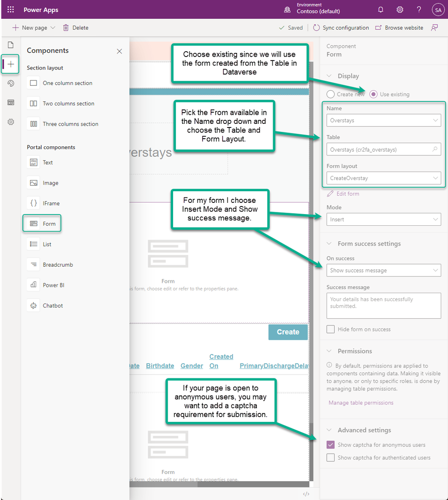Click the environment globe icon
448x500 pixels.
[x=287, y=9]
